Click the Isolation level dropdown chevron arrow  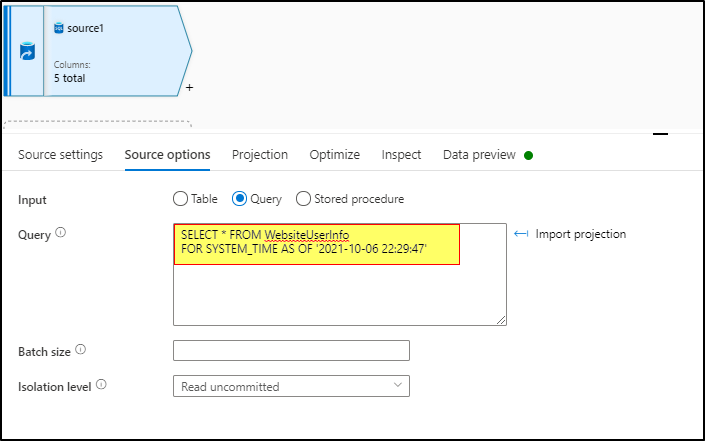click(x=397, y=385)
